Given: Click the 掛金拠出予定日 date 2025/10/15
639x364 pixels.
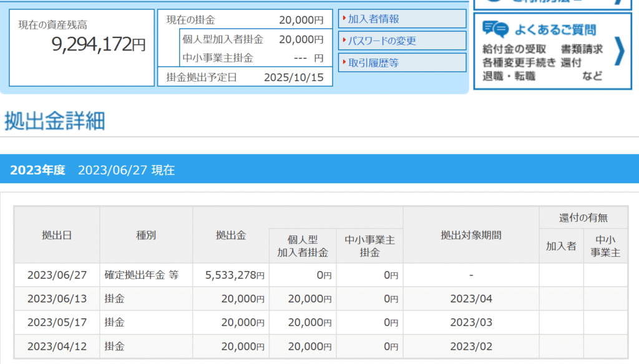Looking at the screenshot, I should tap(293, 78).
